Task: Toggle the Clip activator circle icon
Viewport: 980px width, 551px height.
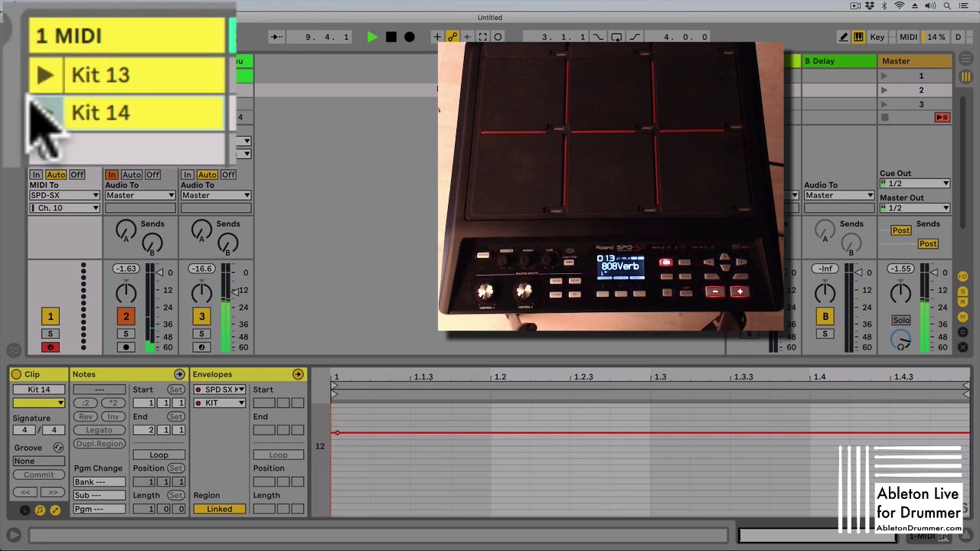Action: (16, 374)
